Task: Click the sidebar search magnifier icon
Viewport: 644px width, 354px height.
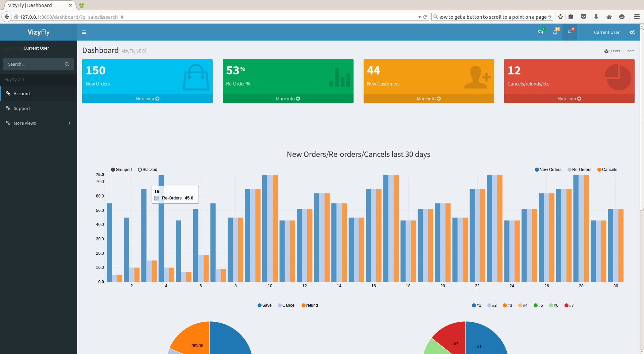Action: point(67,64)
